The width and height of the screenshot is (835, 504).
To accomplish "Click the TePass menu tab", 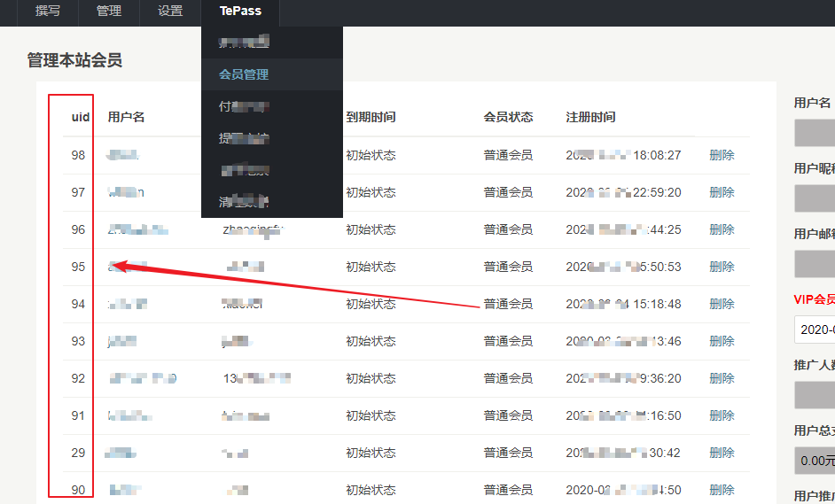I will click(x=240, y=12).
